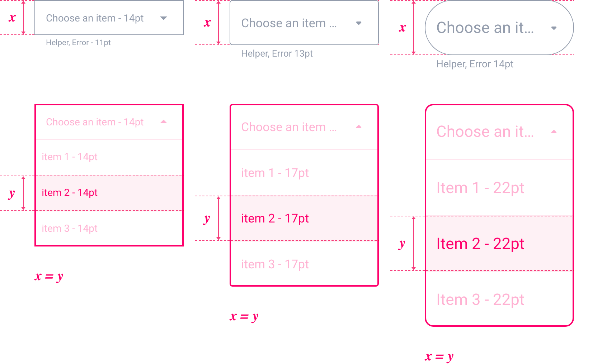Viewport: 607px width, 364px height.
Task: Select item 1 - 14pt option
Action: 70,157
